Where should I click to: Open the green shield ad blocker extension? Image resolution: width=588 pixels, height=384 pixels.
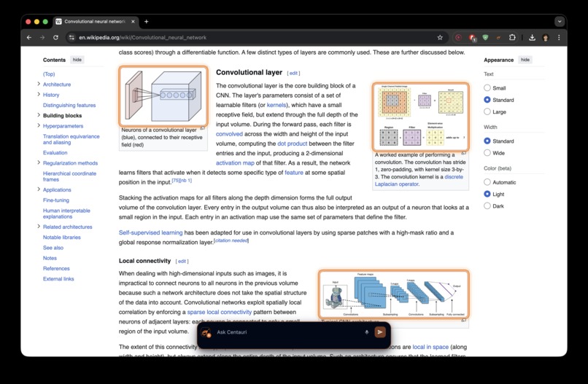click(485, 37)
